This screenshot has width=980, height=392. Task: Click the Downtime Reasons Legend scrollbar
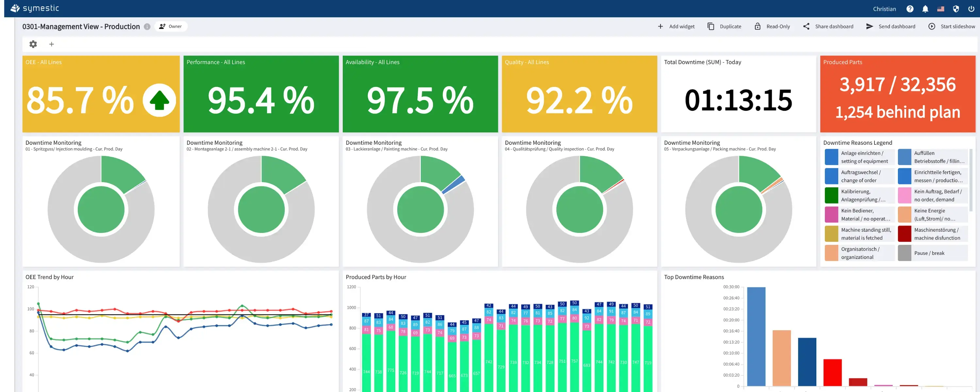click(x=971, y=180)
